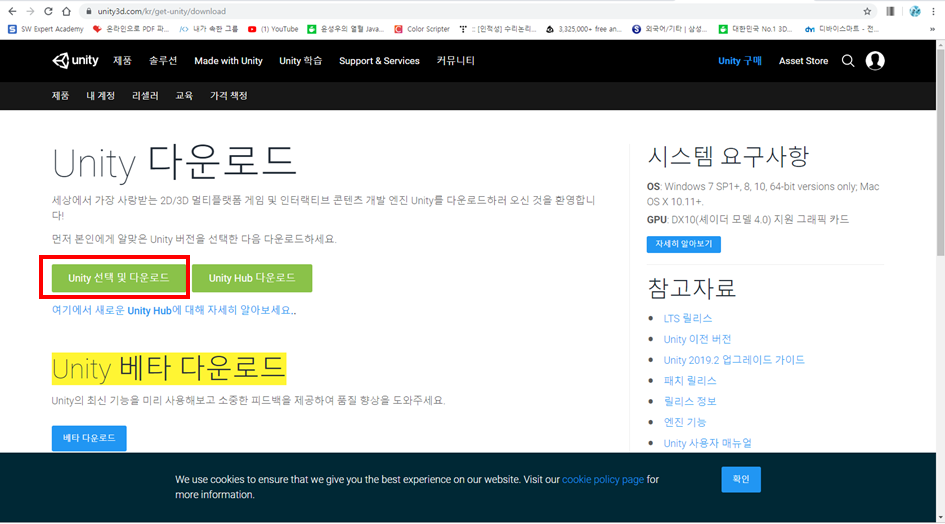Open the 디바이스마트 bookmark
The height and width of the screenshot is (524, 945).
tap(842, 28)
